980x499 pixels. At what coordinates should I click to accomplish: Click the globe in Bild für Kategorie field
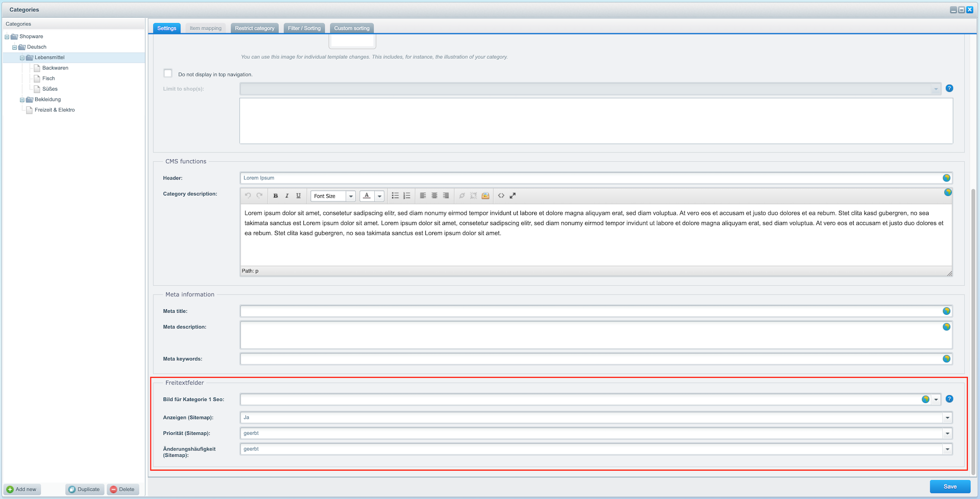926,399
